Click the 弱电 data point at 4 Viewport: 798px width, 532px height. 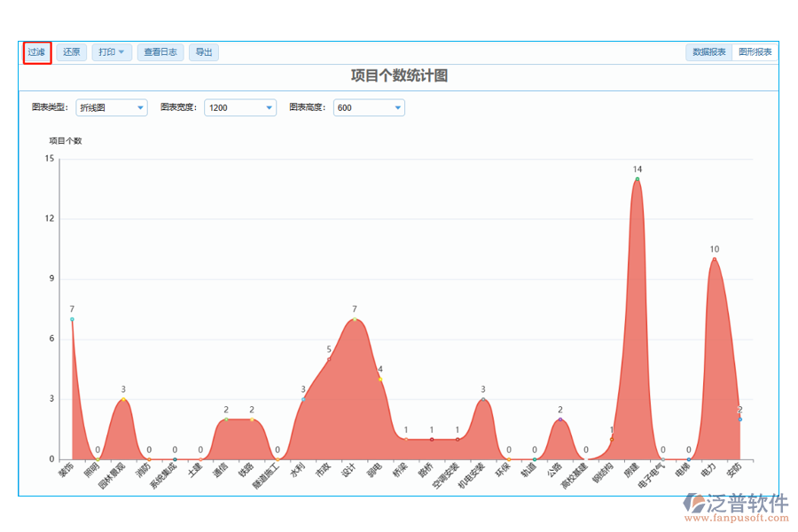point(380,379)
